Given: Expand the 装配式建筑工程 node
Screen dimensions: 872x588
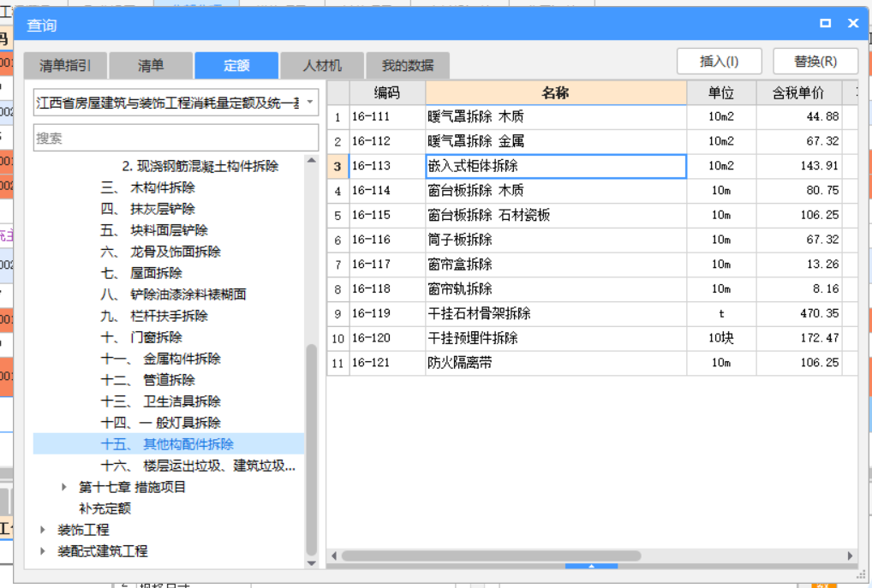Looking at the screenshot, I should point(42,551).
